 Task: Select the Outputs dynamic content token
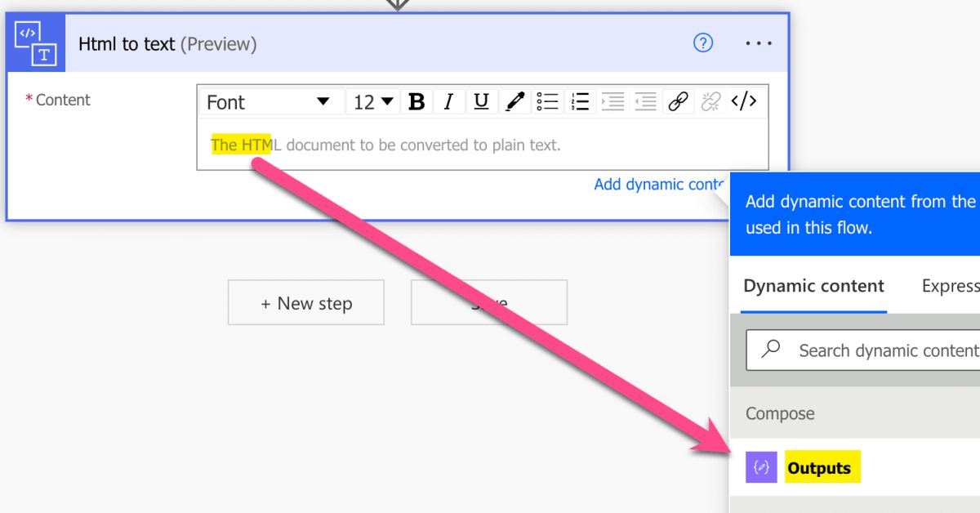(820, 467)
